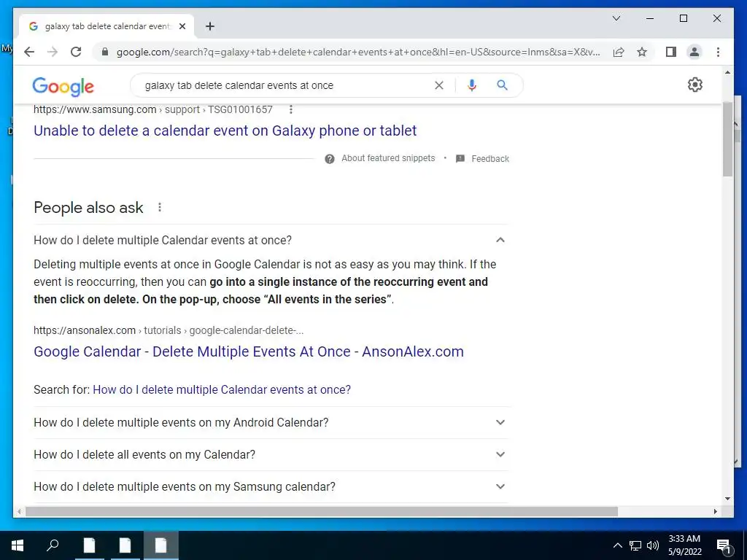Open the volume tray icon

(653, 545)
